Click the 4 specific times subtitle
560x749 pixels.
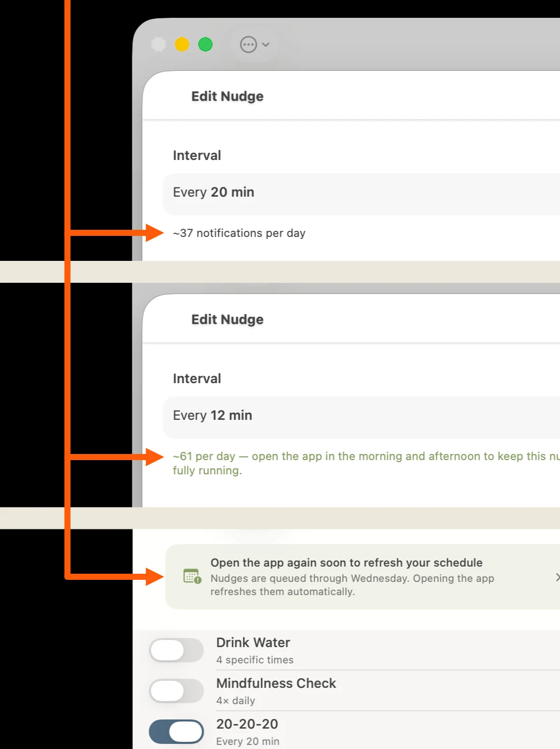(x=255, y=660)
